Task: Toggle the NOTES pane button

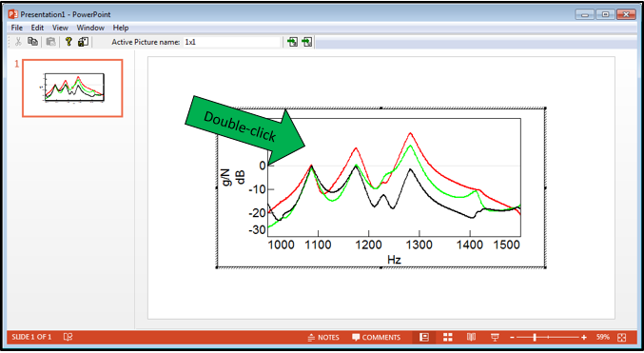Action: [x=323, y=338]
